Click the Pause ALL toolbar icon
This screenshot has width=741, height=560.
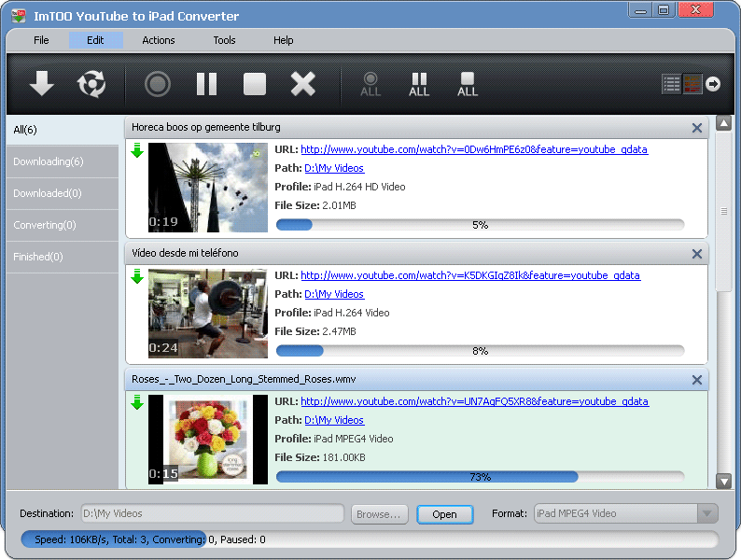[419, 85]
